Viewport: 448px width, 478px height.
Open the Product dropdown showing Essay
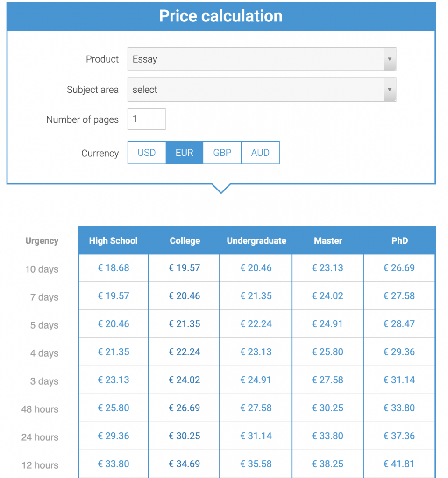tap(255, 59)
